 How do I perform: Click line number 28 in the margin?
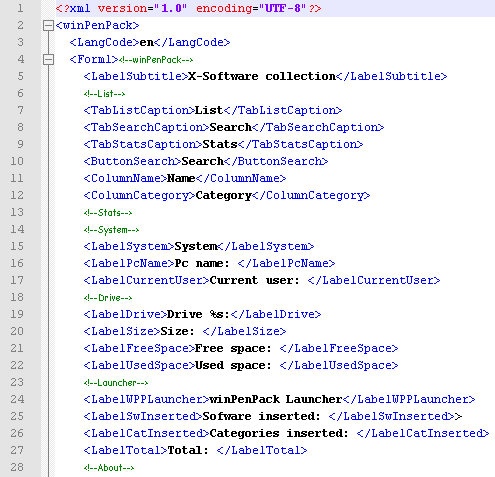[x=17, y=467]
